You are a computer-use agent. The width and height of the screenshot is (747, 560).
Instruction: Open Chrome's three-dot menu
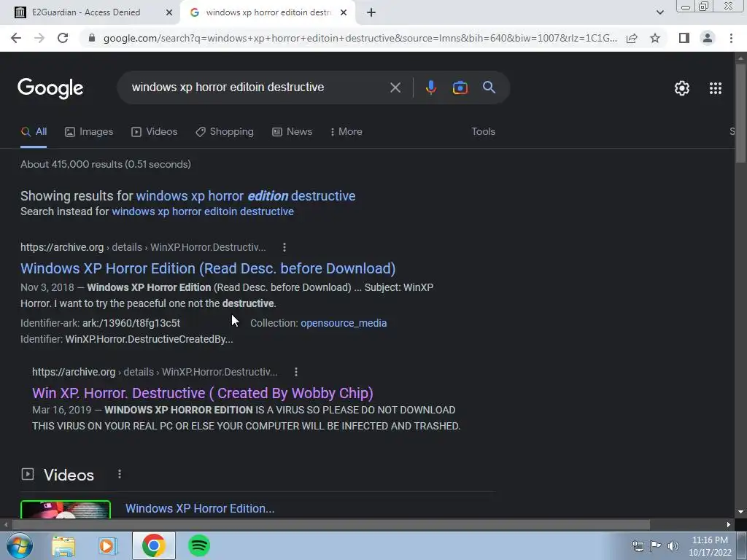pos(731,38)
